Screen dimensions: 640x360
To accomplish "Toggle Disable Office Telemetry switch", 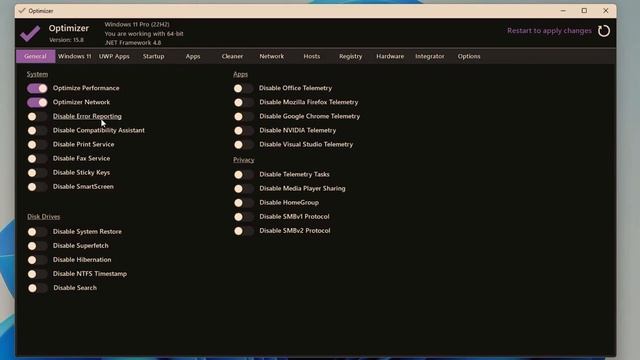I will (x=244, y=88).
